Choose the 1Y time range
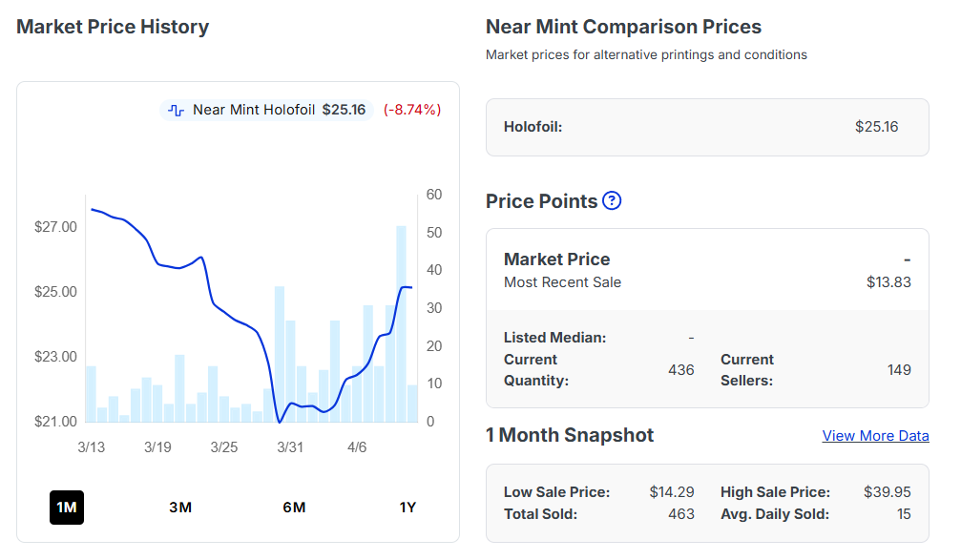This screenshot has height=560, width=961. 407,508
